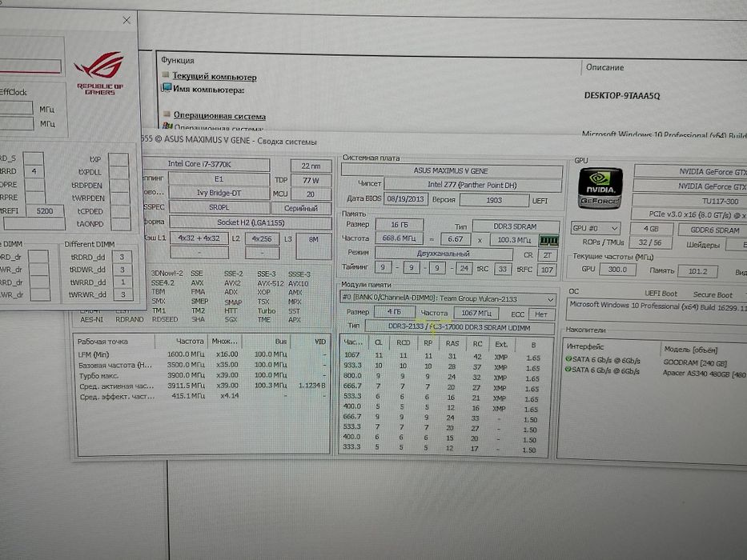The image size is (747, 560).
Task: Click the TU117-300 GPU codename field
Action: coord(689,201)
